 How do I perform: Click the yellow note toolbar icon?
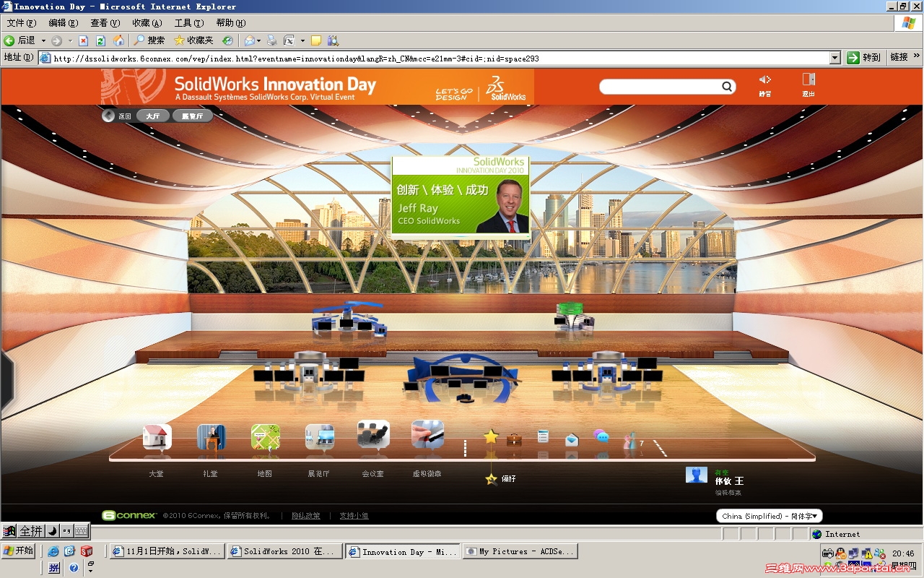click(x=316, y=40)
